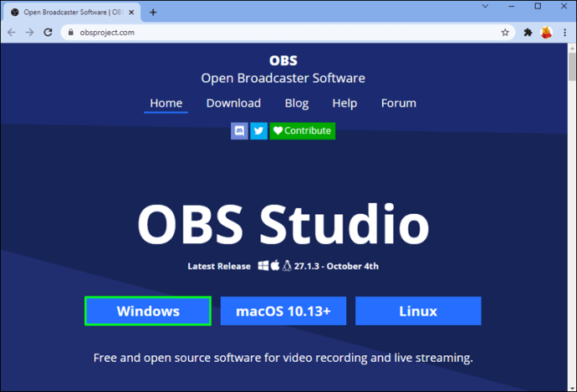The image size is (577, 392).
Task: Open the Chrome extensions puzzle icon
Action: 528,33
